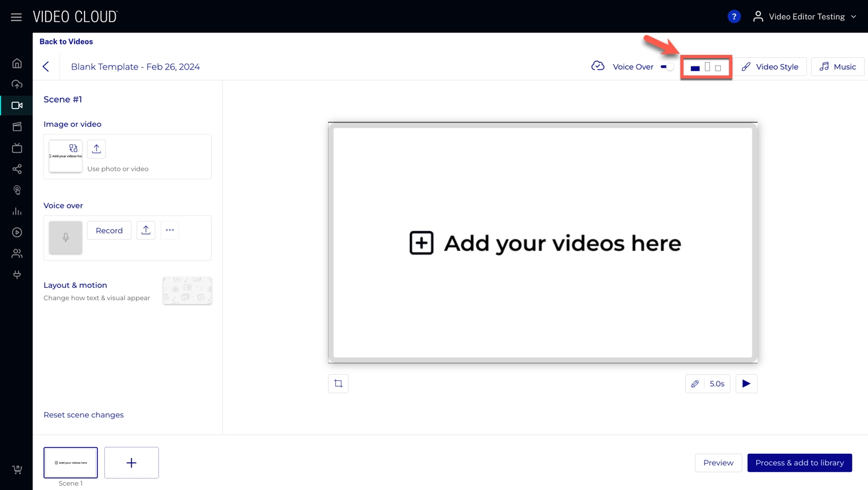Upload a voice over audio file

coord(146,231)
